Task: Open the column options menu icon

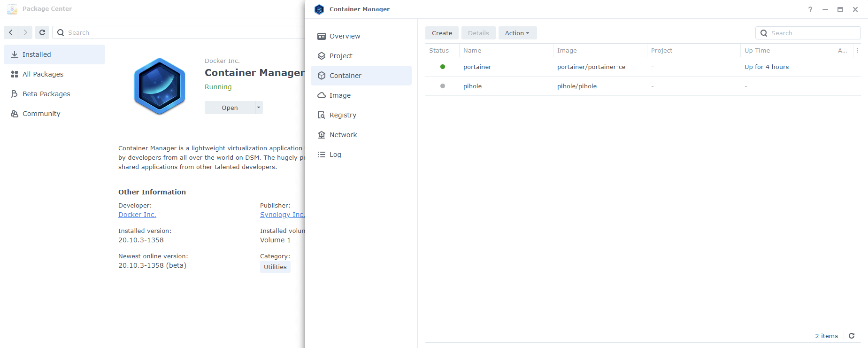Action: [x=857, y=50]
